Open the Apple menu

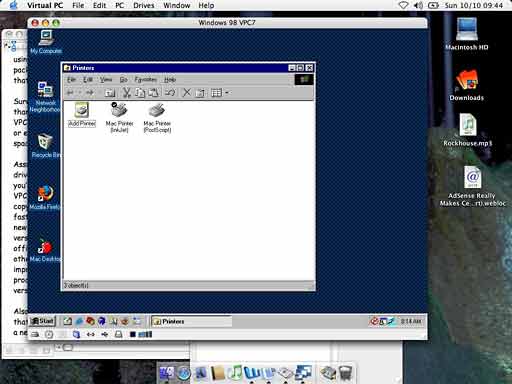click(x=13, y=5)
